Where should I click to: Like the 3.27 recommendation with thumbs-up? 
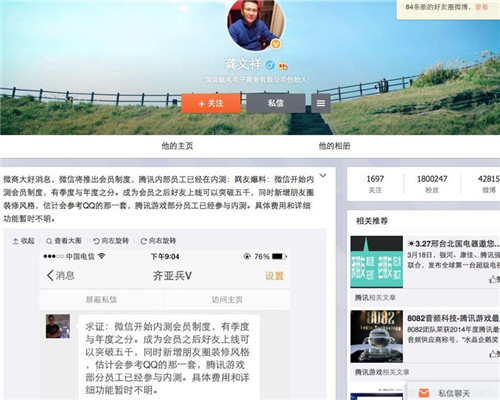pos(494,279)
